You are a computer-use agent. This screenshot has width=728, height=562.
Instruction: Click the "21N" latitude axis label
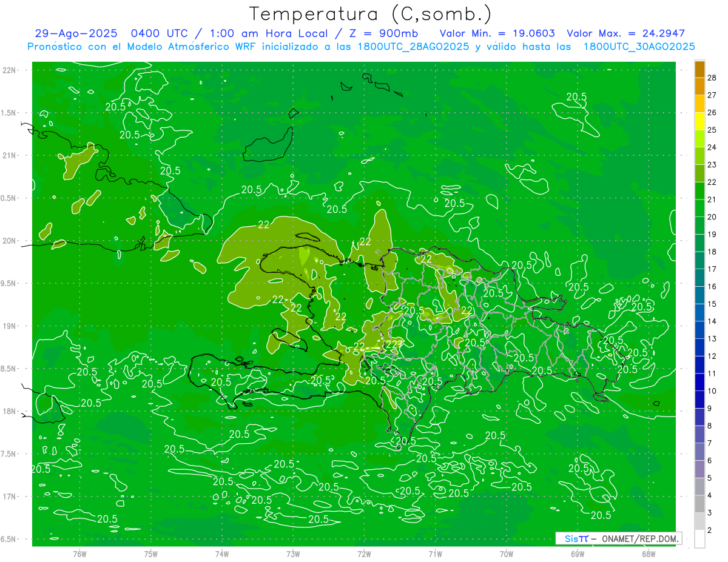[9, 155]
